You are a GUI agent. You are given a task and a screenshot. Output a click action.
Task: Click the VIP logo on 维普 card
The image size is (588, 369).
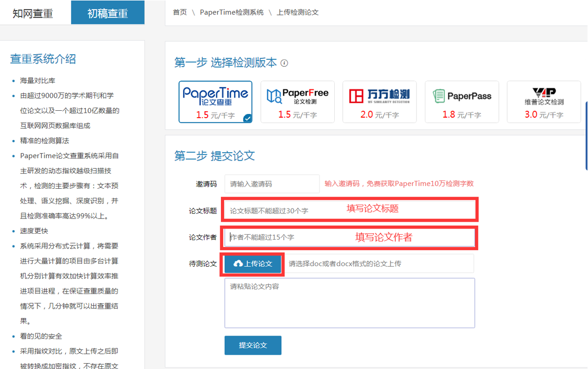point(544,92)
